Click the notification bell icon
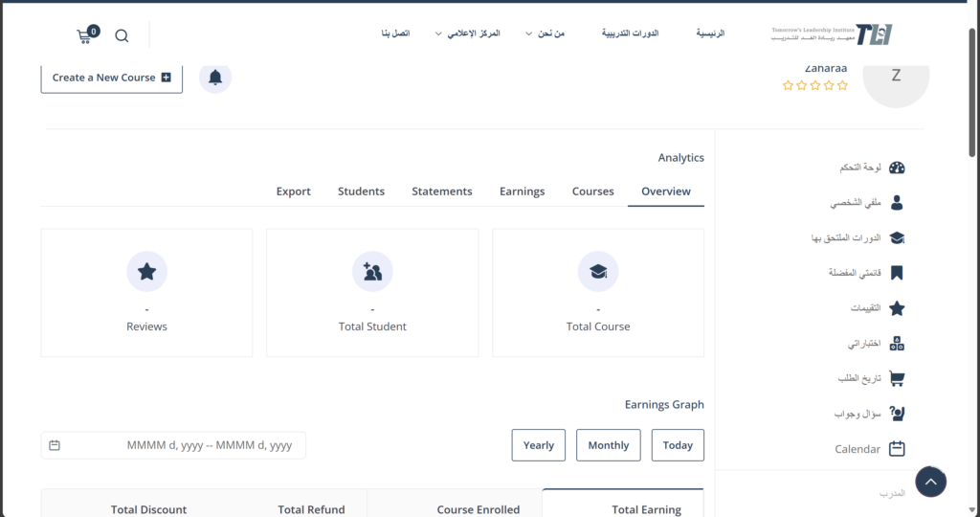The width and height of the screenshot is (980, 517). tap(215, 78)
